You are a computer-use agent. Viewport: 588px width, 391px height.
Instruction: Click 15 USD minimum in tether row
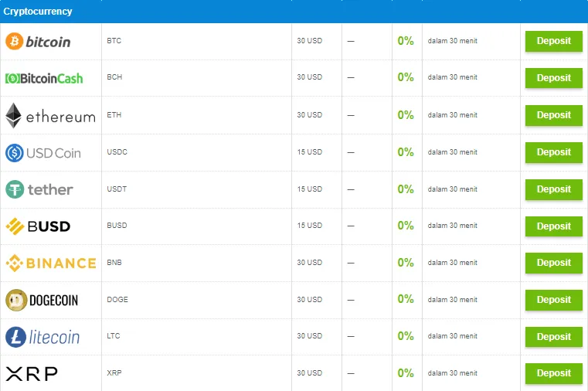[309, 189]
